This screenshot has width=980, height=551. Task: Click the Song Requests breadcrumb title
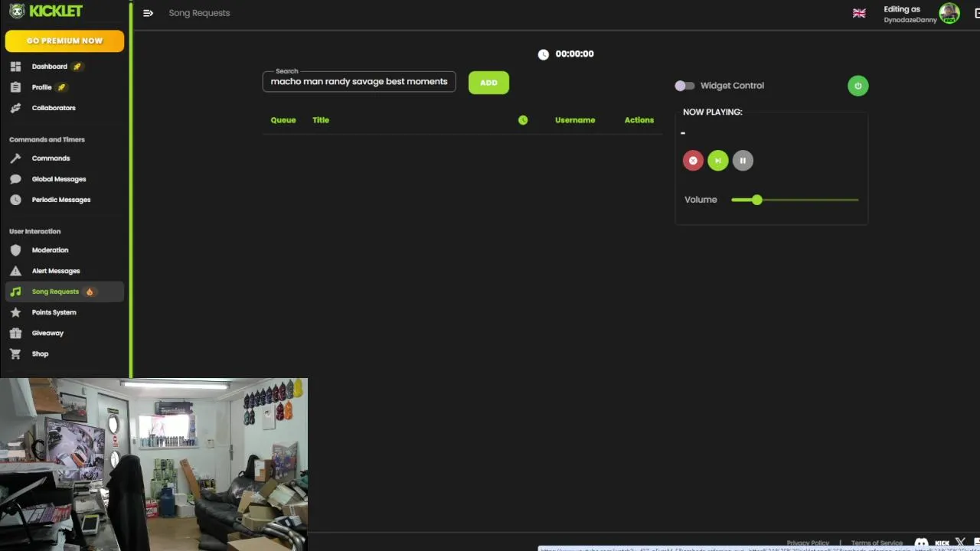click(x=199, y=13)
